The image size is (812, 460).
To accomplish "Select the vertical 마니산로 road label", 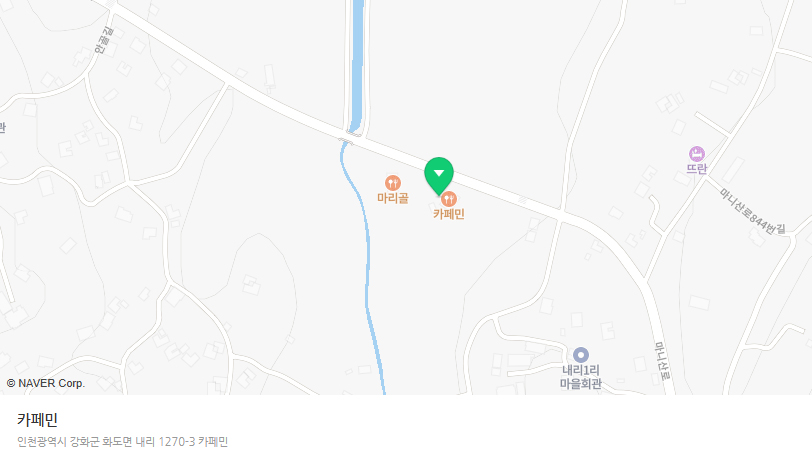I will [663, 361].
